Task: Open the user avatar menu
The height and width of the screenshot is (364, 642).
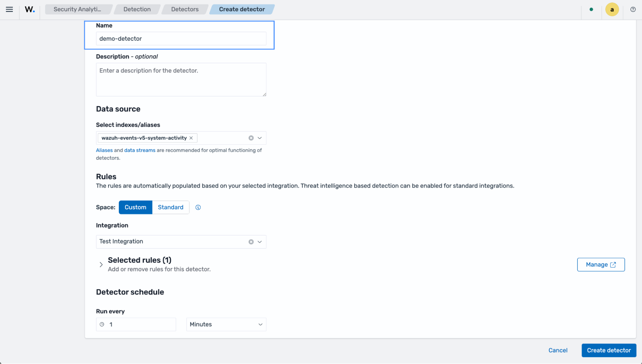Action: click(x=612, y=9)
